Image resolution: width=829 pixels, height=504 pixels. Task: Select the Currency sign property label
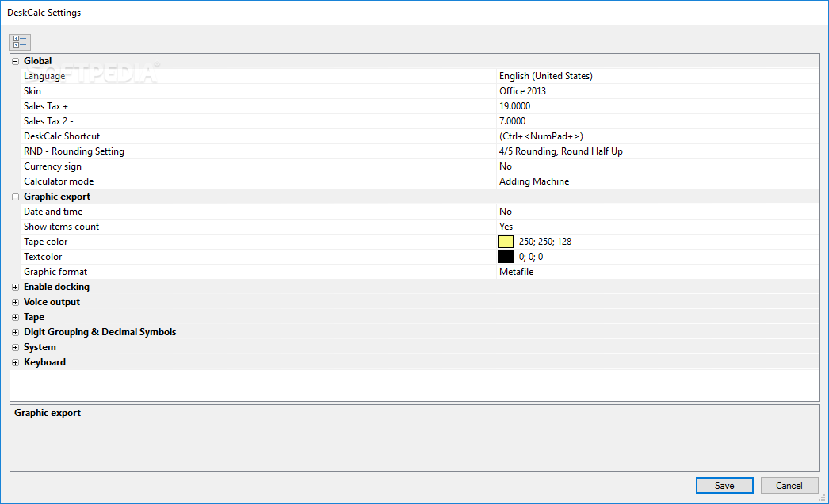[52, 166]
